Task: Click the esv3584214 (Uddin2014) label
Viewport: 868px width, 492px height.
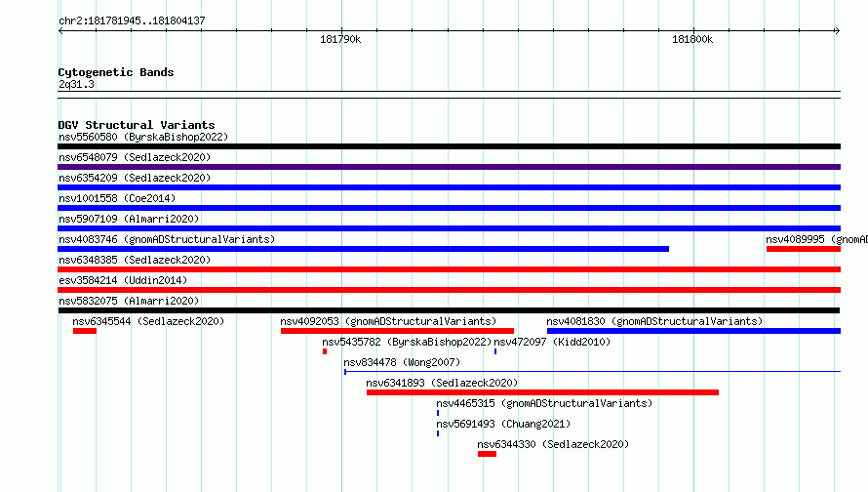Action: tap(123, 280)
